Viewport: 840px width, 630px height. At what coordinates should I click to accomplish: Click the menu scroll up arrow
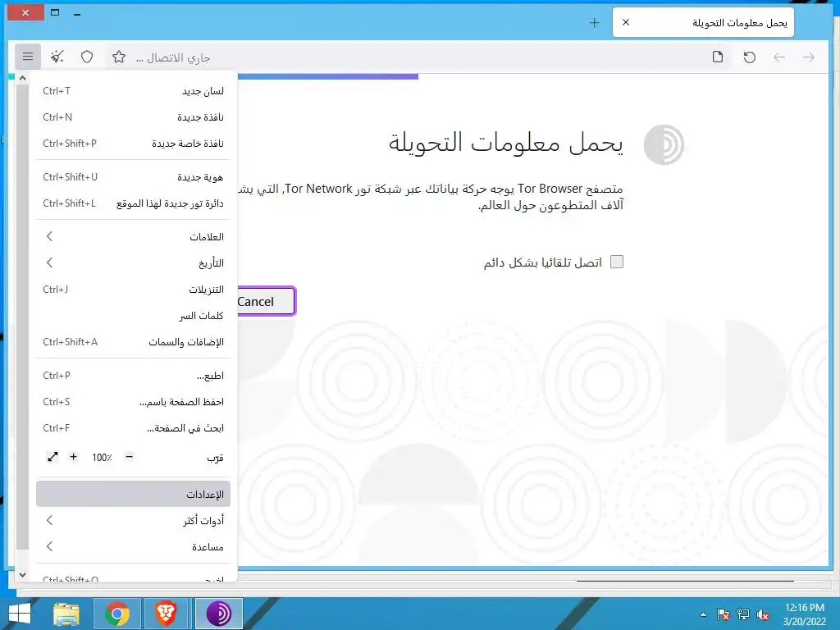pyautogui.click(x=22, y=78)
